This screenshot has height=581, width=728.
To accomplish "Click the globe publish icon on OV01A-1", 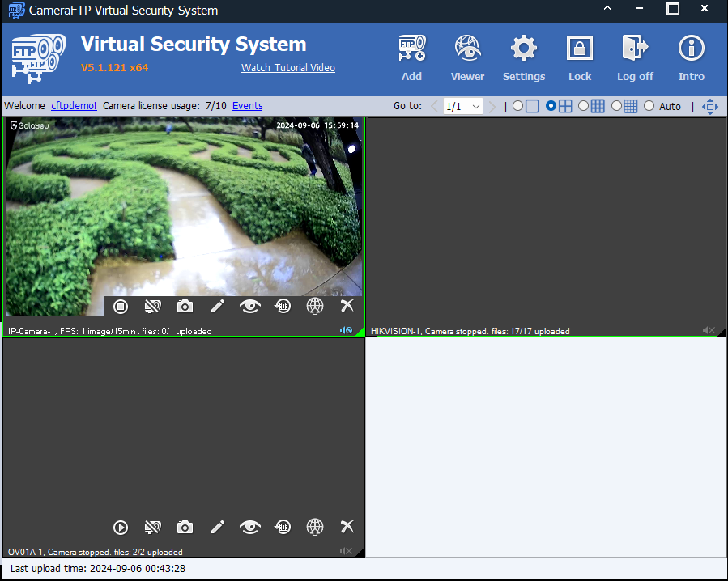I will tap(315, 528).
